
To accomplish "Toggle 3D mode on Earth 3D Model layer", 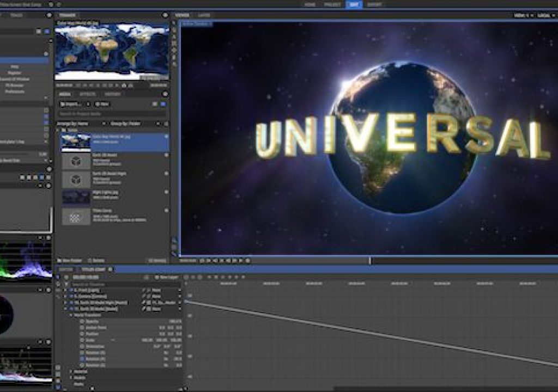I will [x=149, y=309].
